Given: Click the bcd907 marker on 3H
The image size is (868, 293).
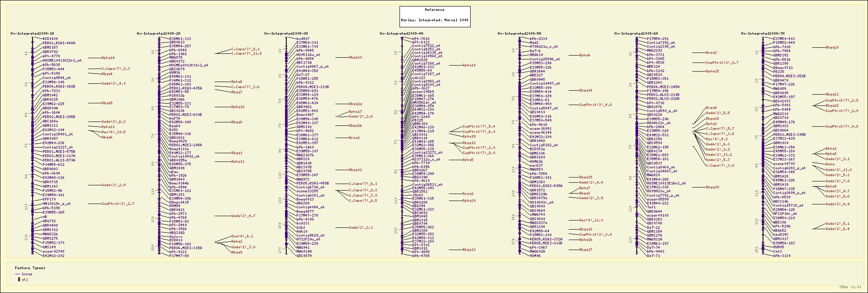Looking at the screenshot, I should (x=302, y=39).
